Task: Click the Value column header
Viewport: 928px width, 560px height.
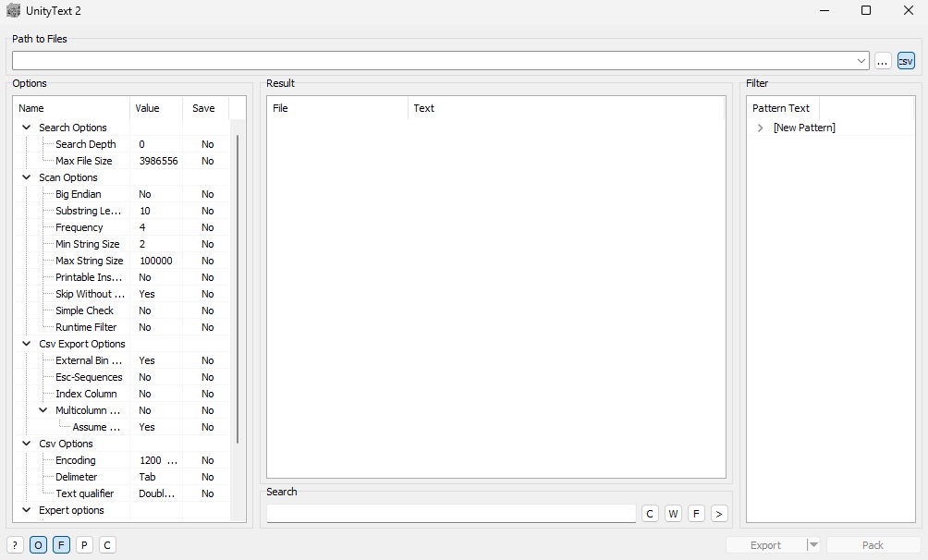Action: [x=156, y=108]
